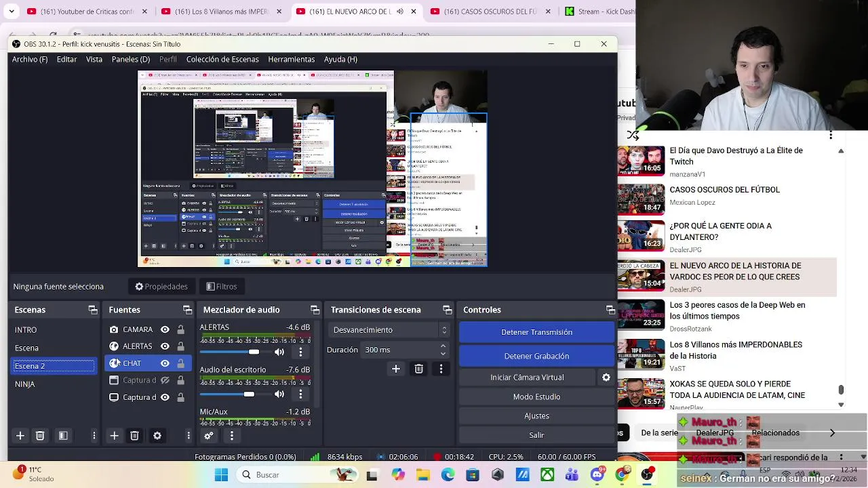Open Vista menu
This screenshot has width=868, height=488.
point(94,59)
